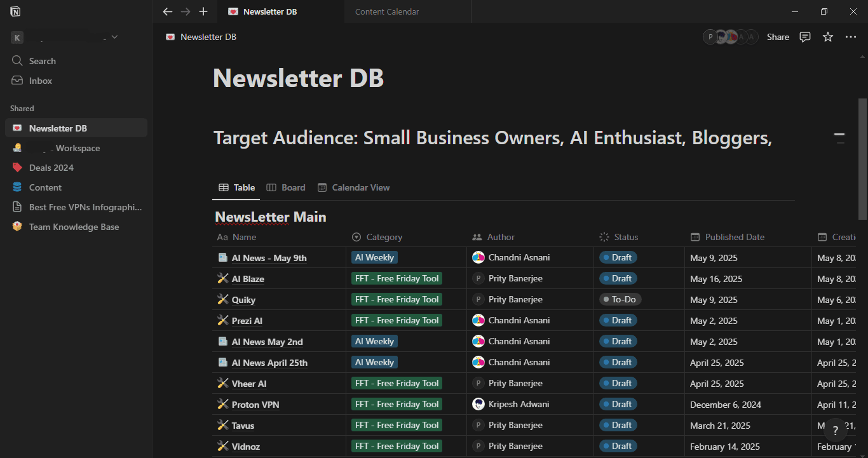
Task: Switch to the Content Calendar tab
Action: pyautogui.click(x=387, y=11)
